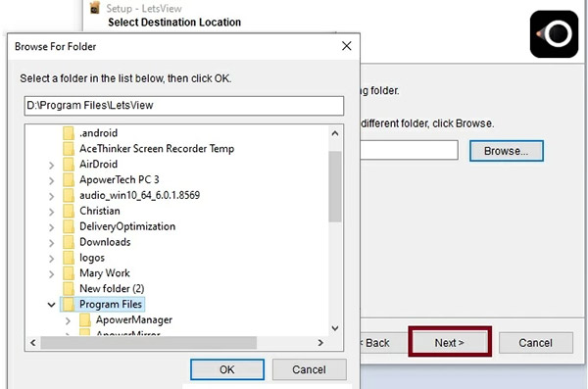
Task: Click the logos folder icon
Action: (x=69, y=258)
